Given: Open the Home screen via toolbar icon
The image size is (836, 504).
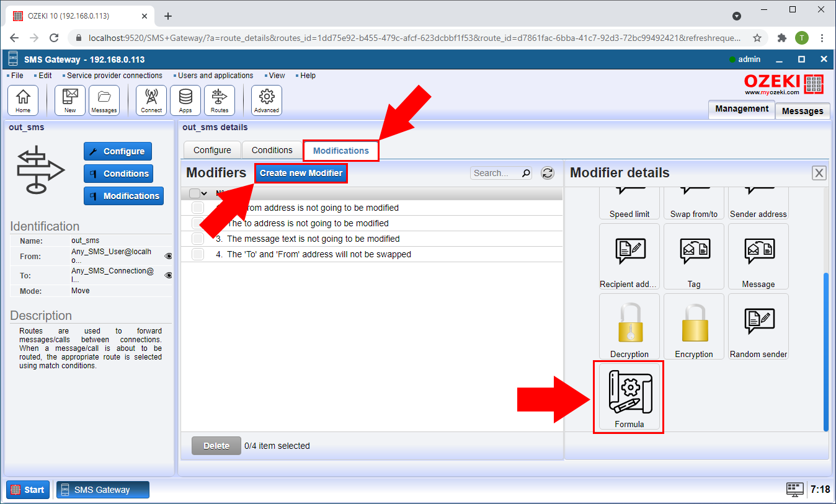Looking at the screenshot, I should pos(23,100).
